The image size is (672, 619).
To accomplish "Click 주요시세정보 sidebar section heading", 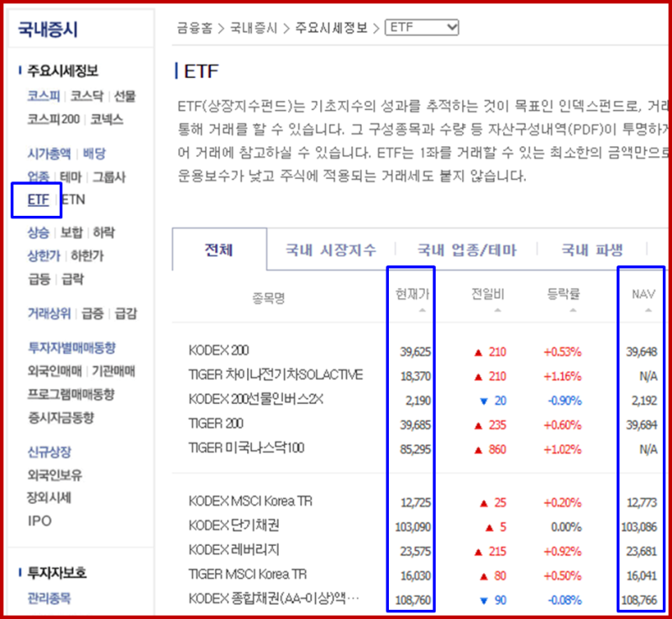I will click(63, 71).
